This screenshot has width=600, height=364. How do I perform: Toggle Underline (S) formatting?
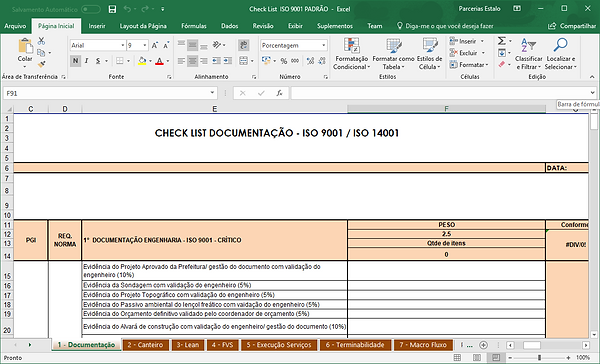coord(98,61)
